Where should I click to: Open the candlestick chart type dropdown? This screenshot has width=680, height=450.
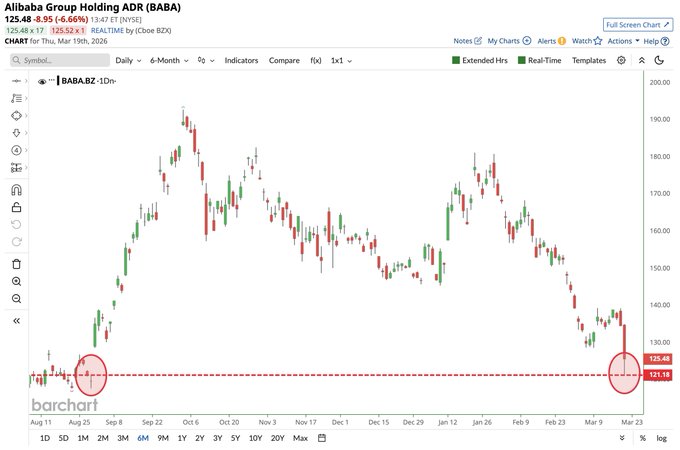[206, 60]
